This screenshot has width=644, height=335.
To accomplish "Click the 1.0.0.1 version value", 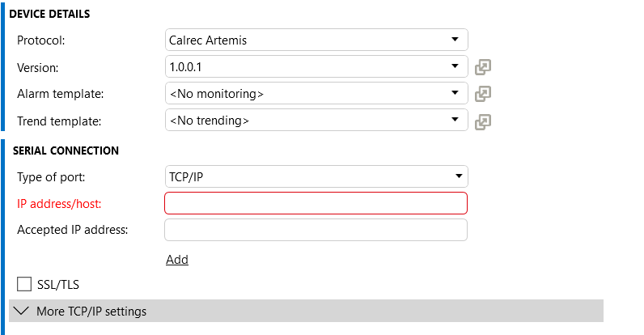I will point(185,67).
